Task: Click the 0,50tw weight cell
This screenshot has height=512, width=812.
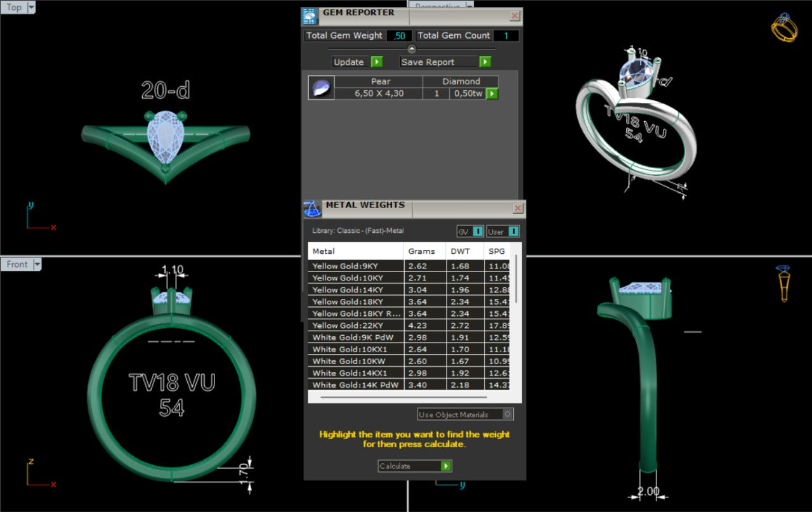Action: [468, 93]
